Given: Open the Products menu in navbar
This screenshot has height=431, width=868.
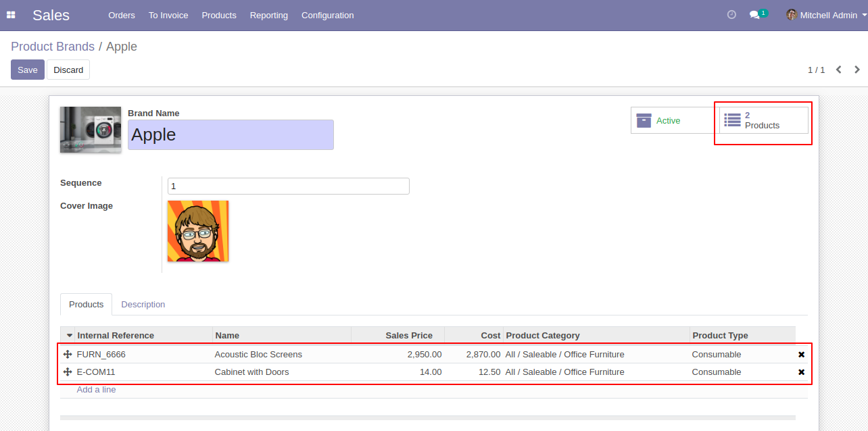Looking at the screenshot, I should pos(219,15).
